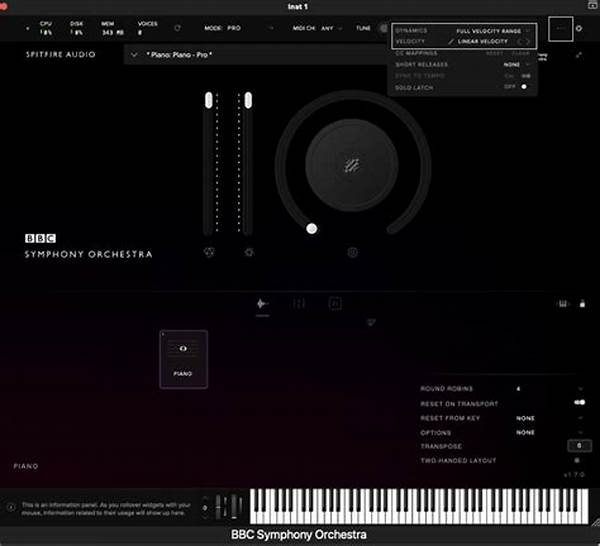Click the expression icon below the left slider
This screenshot has height=546, width=600.
click(209, 252)
